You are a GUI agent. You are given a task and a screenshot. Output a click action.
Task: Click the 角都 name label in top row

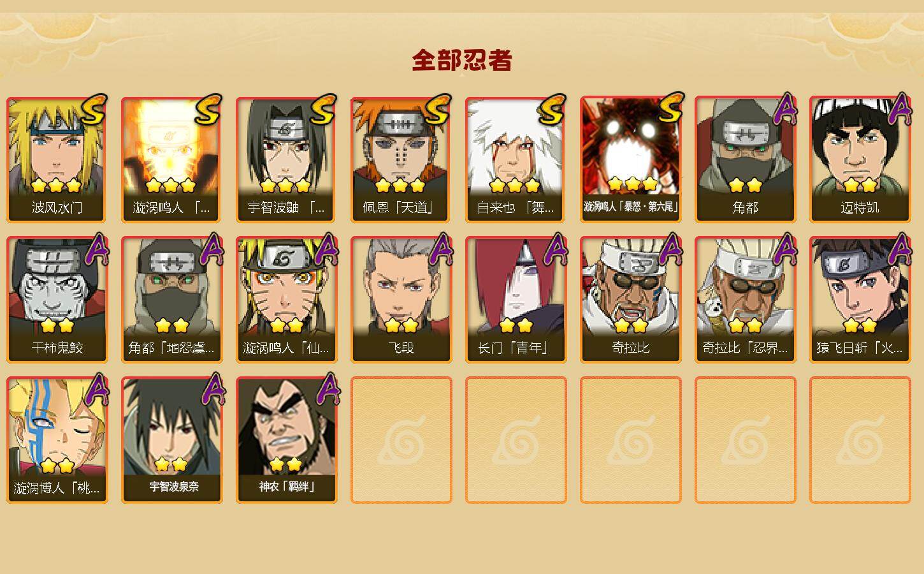[745, 208]
